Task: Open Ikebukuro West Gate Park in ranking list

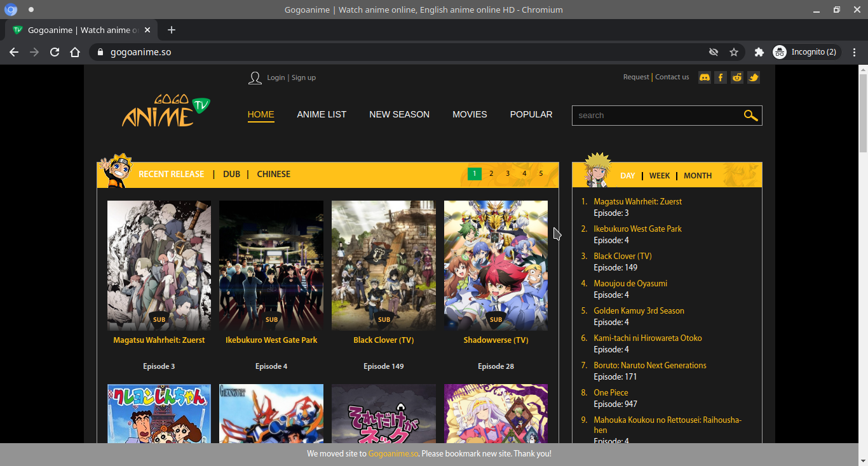Action: pyautogui.click(x=637, y=229)
